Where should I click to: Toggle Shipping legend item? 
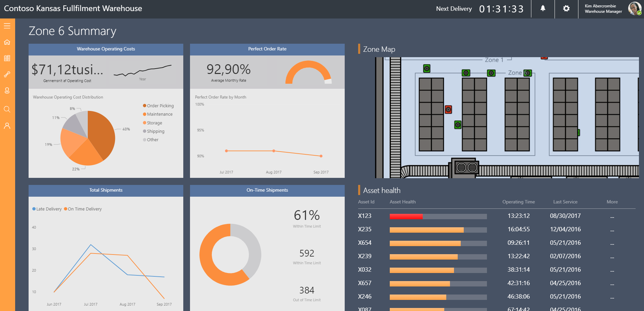pyautogui.click(x=154, y=131)
